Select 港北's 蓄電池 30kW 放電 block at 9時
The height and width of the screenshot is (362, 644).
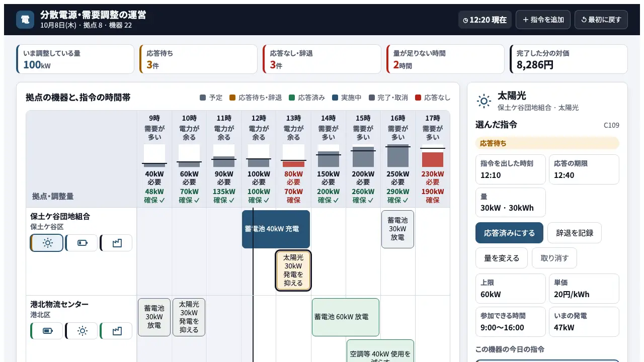(154, 317)
